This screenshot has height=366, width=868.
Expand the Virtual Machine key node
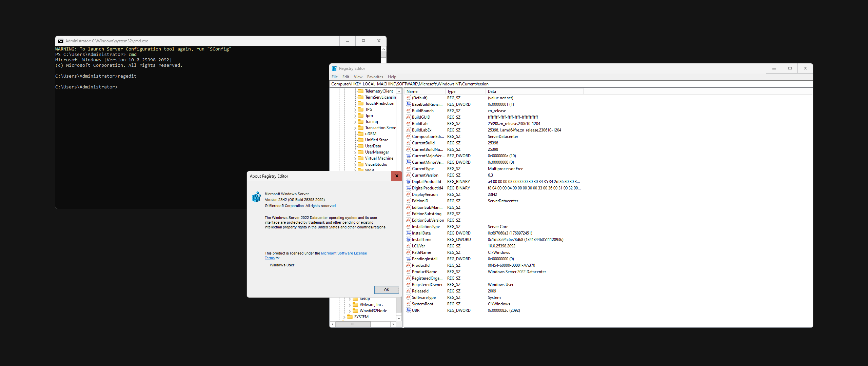(x=355, y=159)
